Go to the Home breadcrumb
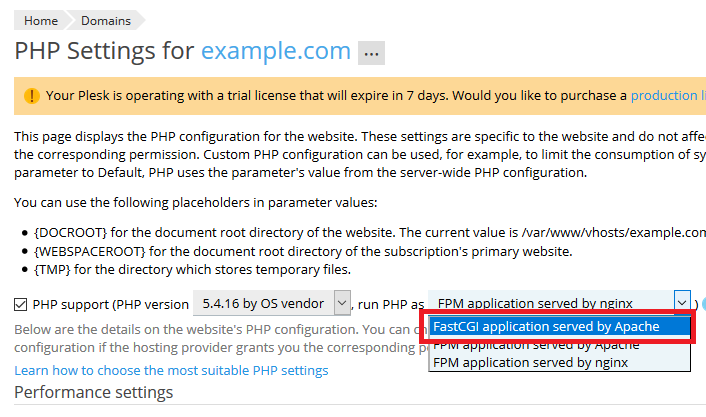Screen dimensions: 706x417 [40, 20]
